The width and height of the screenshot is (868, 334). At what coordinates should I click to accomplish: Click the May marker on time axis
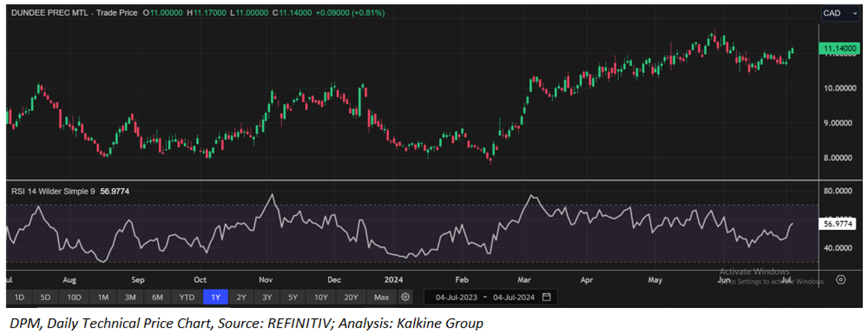[655, 280]
